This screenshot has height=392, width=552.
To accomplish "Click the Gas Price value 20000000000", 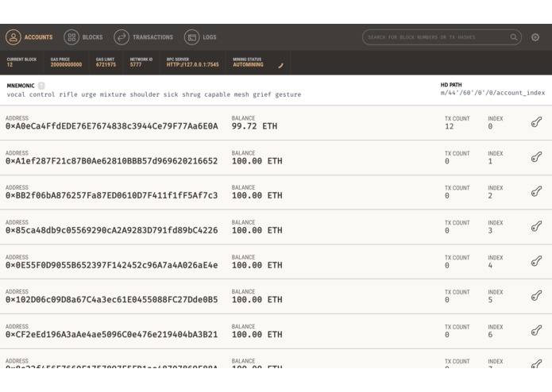I will (66, 65).
